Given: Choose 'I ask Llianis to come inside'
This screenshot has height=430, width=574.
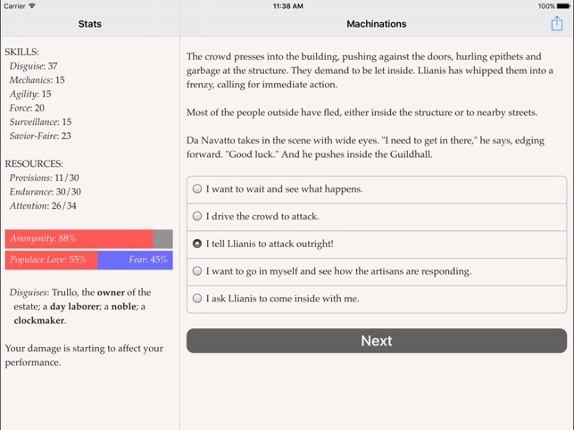Looking at the screenshot, I should point(377,299).
